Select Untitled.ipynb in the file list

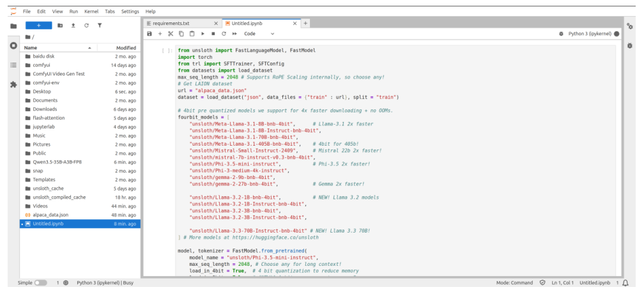click(x=80, y=224)
